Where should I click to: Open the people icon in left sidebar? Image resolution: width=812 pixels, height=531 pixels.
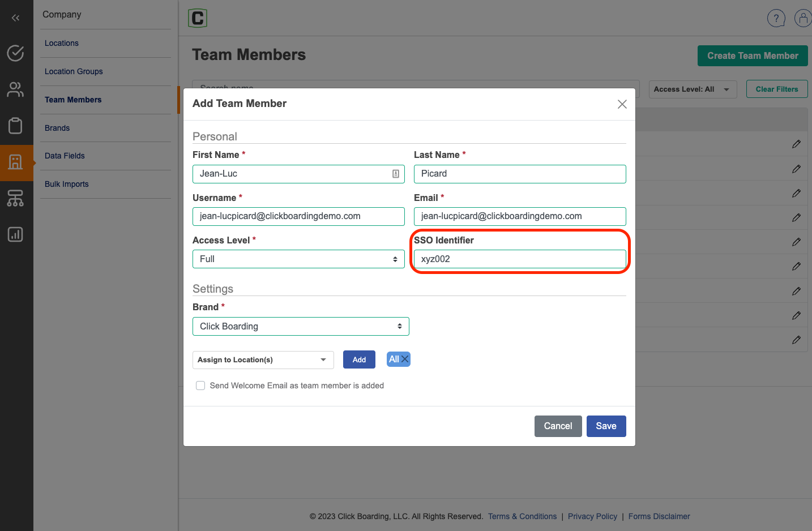pyautogui.click(x=15, y=89)
